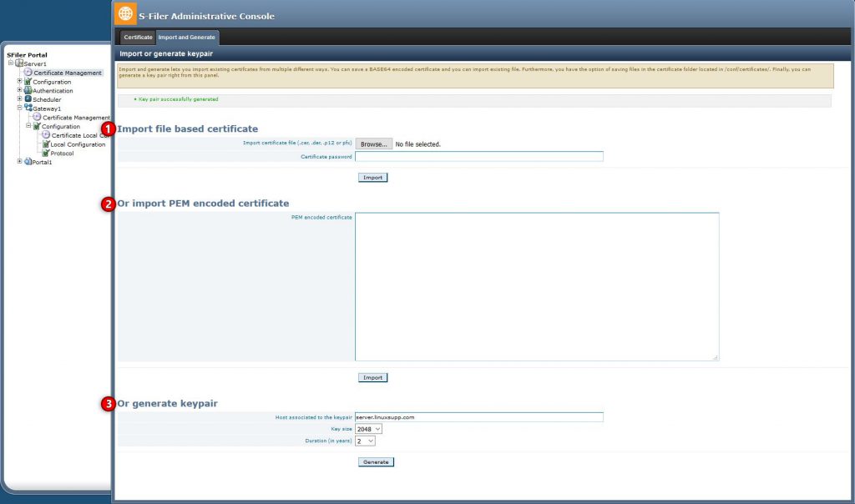Switch to the Certificate tab
Viewport: 855px width, 504px height.
[x=138, y=37]
